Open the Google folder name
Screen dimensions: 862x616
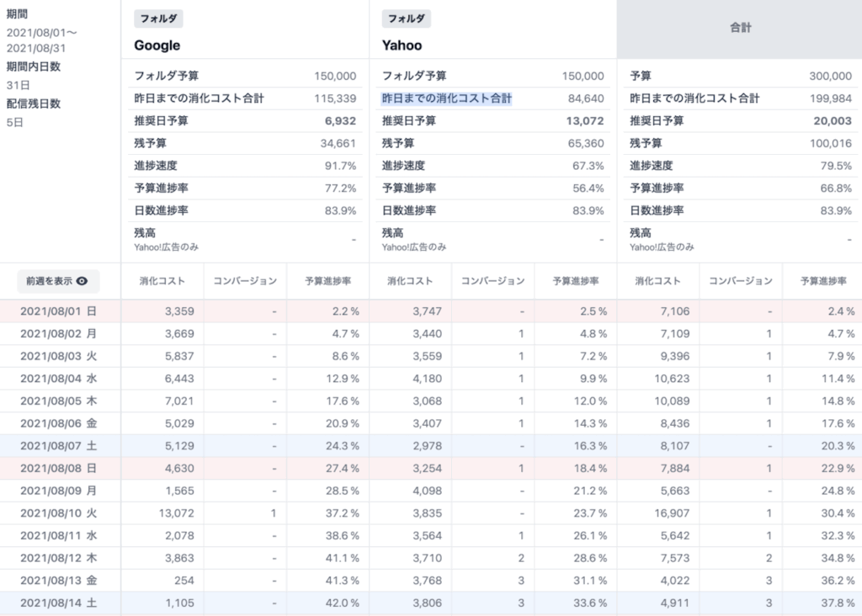coord(157,45)
